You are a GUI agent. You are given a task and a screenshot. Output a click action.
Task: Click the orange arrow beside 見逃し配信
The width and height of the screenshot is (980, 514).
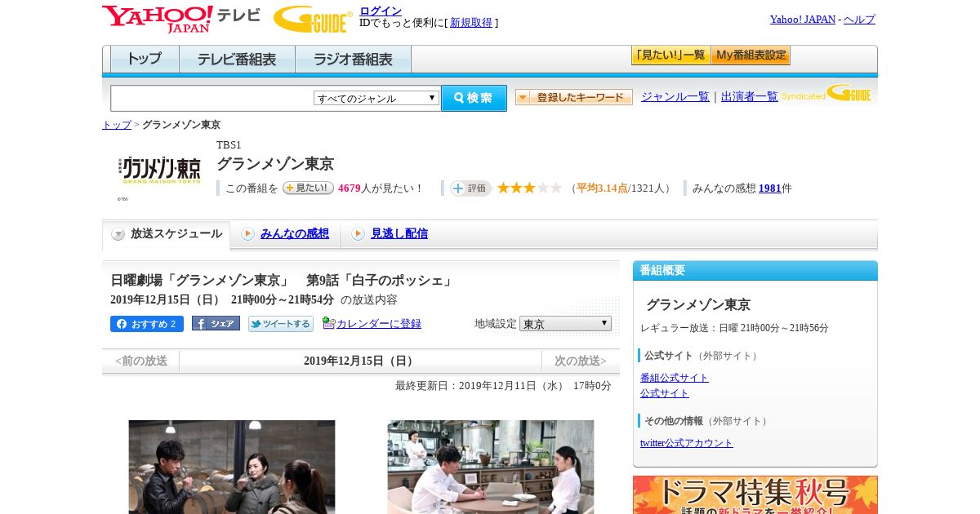pyautogui.click(x=358, y=234)
